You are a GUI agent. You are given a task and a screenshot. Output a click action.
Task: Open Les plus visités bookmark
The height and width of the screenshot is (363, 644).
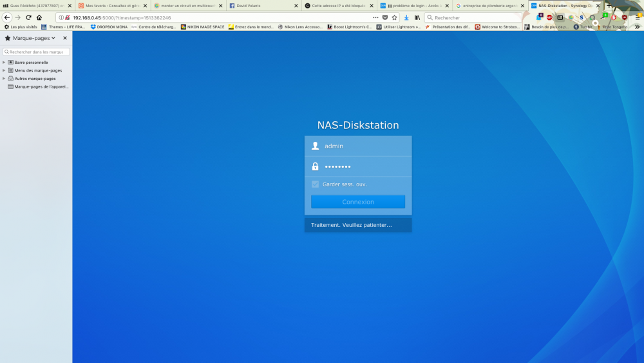pyautogui.click(x=21, y=26)
